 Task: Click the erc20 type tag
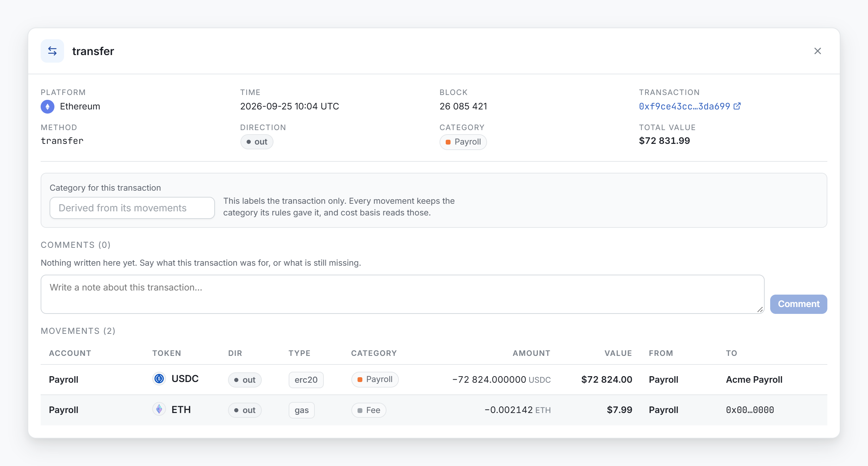[306, 380]
